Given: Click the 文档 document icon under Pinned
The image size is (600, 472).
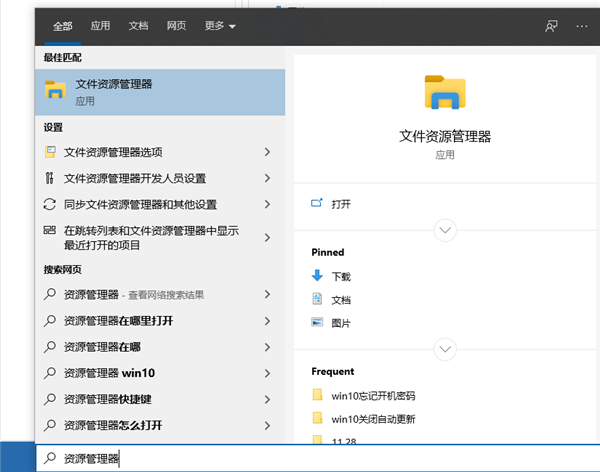Looking at the screenshot, I should coord(317,299).
